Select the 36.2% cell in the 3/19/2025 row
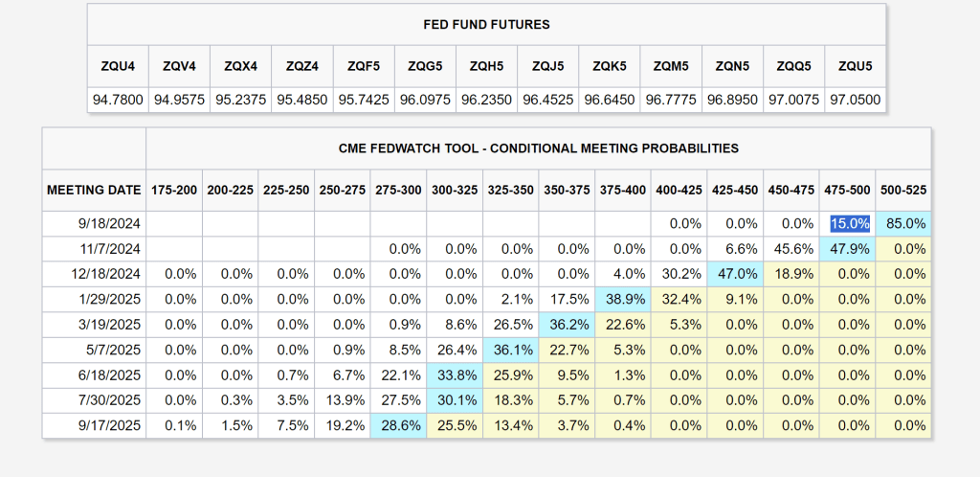Viewport: 980px width, 477px height. tap(568, 324)
